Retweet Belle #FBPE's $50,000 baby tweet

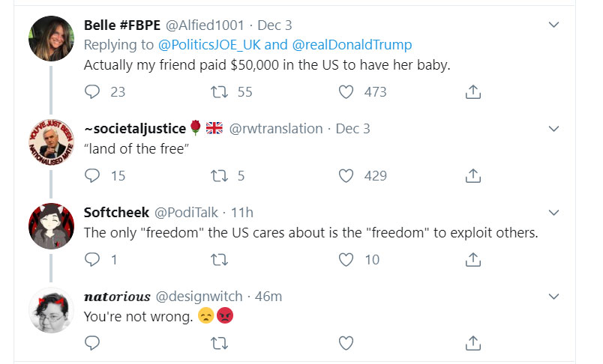pyautogui.click(x=219, y=92)
